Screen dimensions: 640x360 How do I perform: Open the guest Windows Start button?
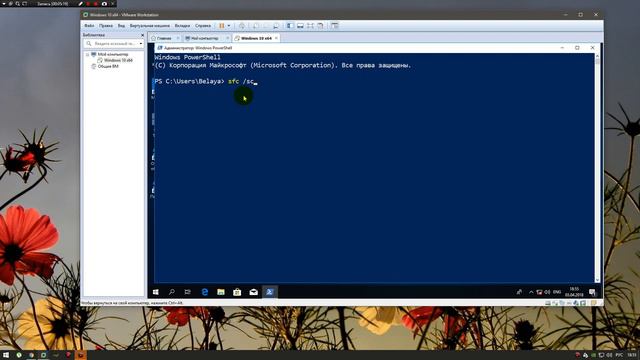pos(156,292)
